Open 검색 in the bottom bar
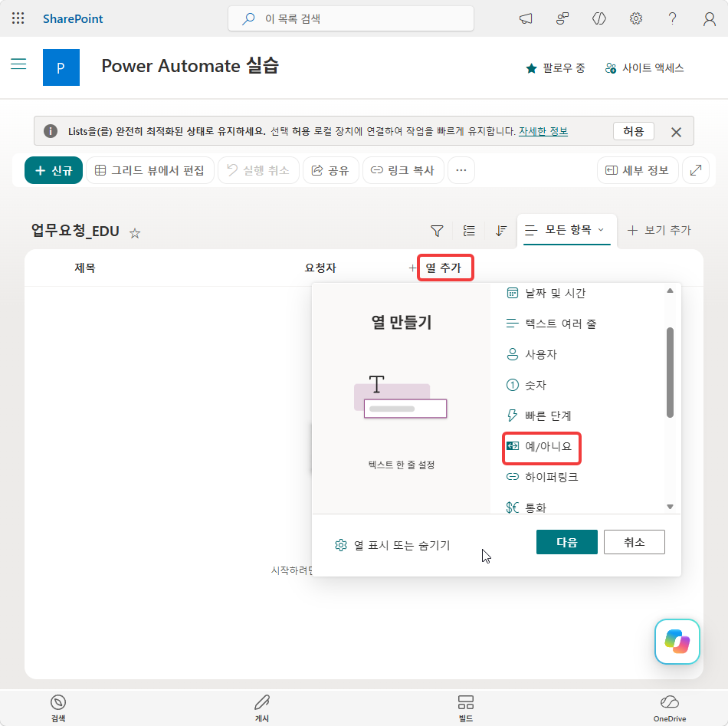 [x=58, y=708]
